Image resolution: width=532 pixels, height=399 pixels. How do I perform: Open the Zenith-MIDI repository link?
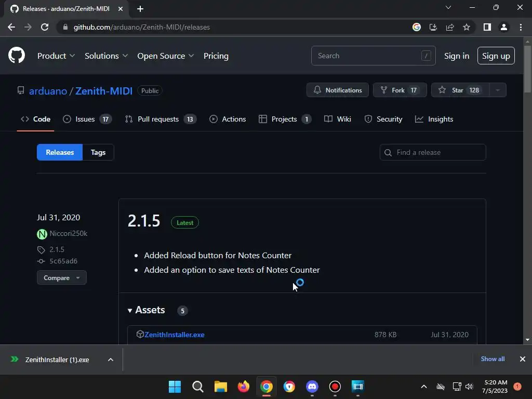(x=104, y=91)
